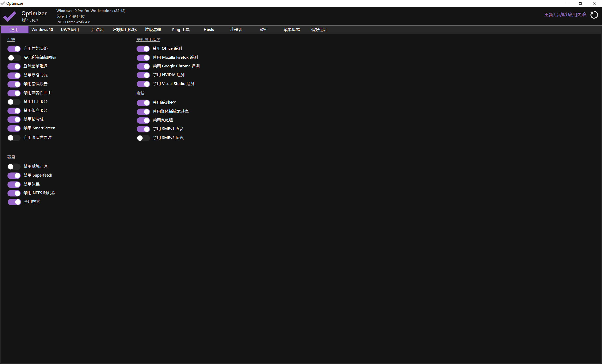
Task: Toggle 禁用 SMBv1 协议 switch
Action: click(x=143, y=129)
